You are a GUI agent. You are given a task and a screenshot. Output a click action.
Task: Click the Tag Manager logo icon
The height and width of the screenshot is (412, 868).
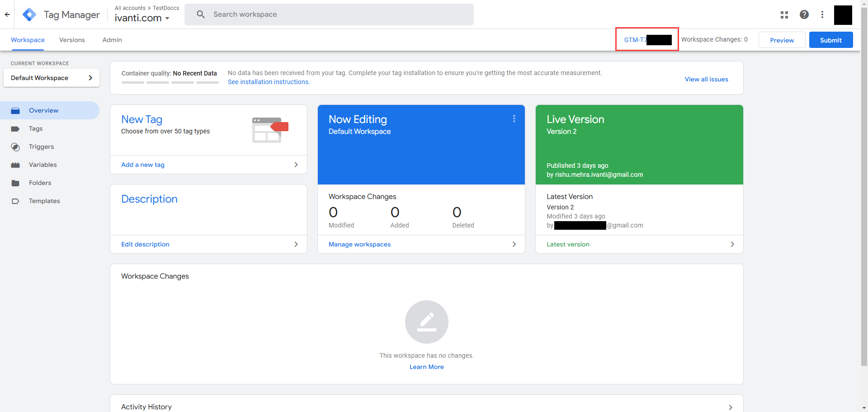click(x=29, y=14)
